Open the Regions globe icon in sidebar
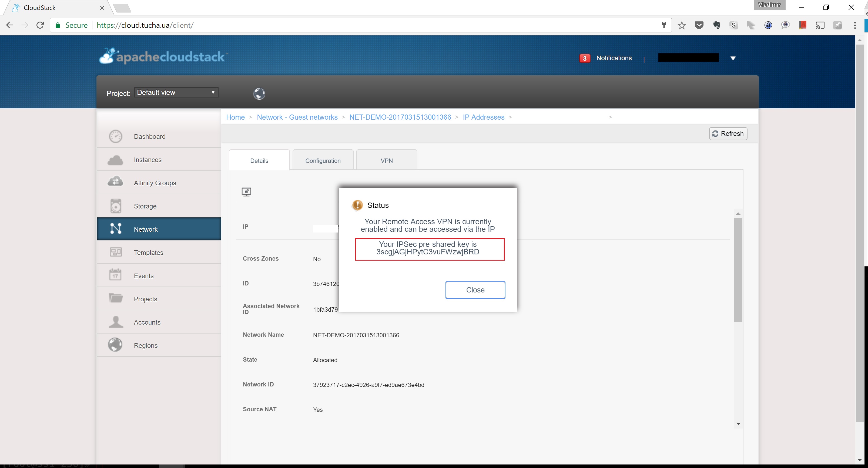The height and width of the screenshot is (468, 868). point(115,345)
